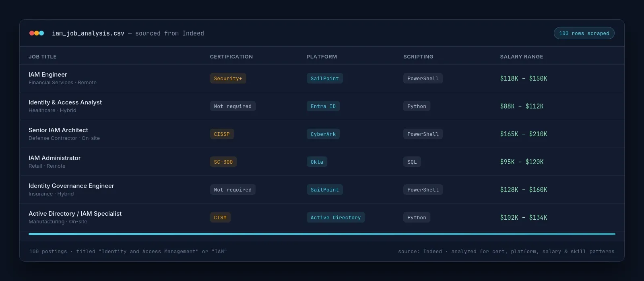Screen dimensions: 644x281
Task: Select 'Retail · Remote' subtitle
Action: coord(47,166)
